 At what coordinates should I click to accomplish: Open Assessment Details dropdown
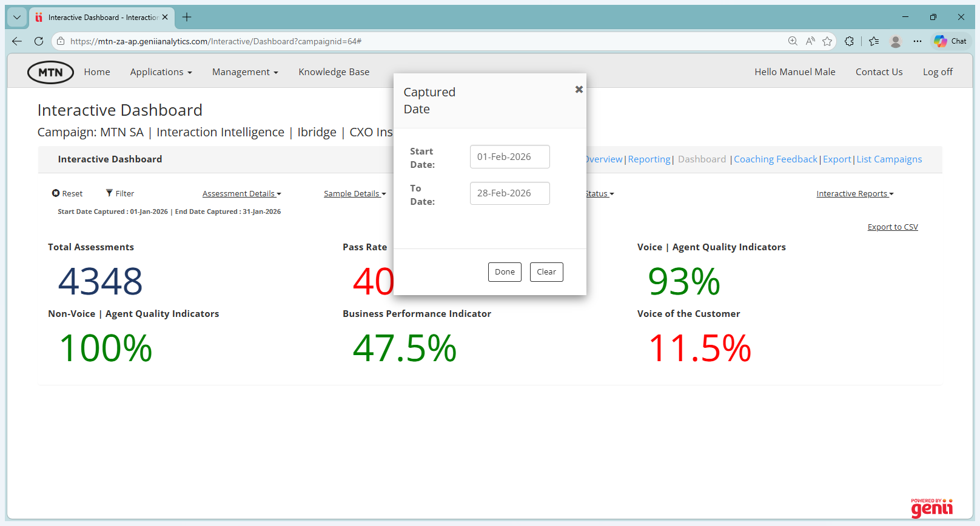coord(241,194)
